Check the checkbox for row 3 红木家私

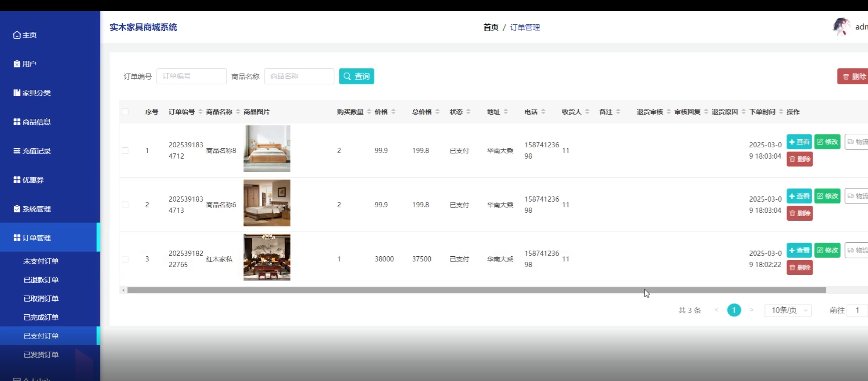pyautogui.click(x=125, y=259)
